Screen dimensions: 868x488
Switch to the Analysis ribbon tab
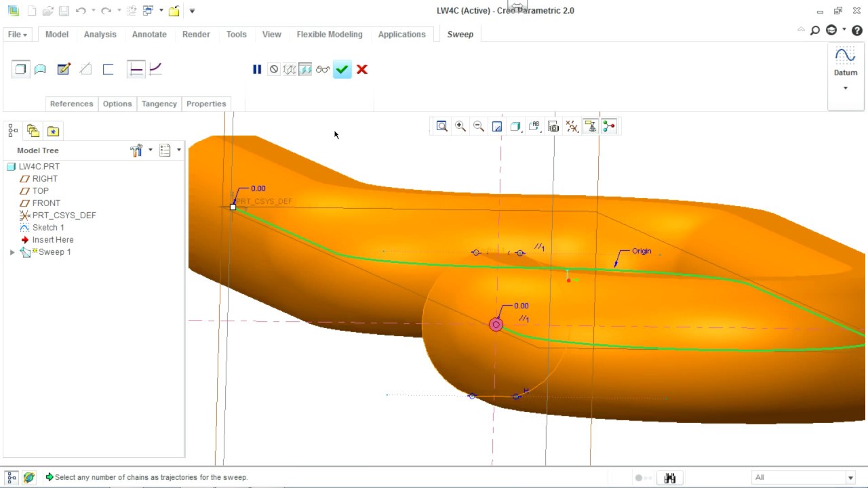tap(100, 35)
